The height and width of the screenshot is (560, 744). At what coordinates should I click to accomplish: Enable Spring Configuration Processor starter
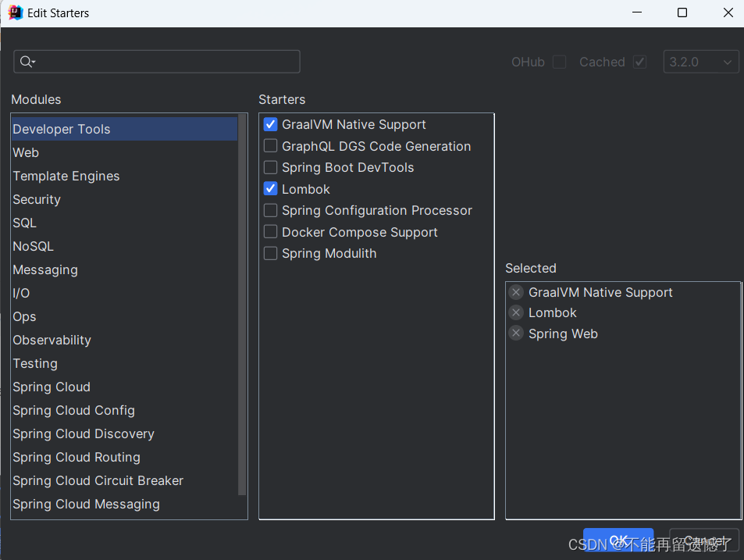[270, 210]
